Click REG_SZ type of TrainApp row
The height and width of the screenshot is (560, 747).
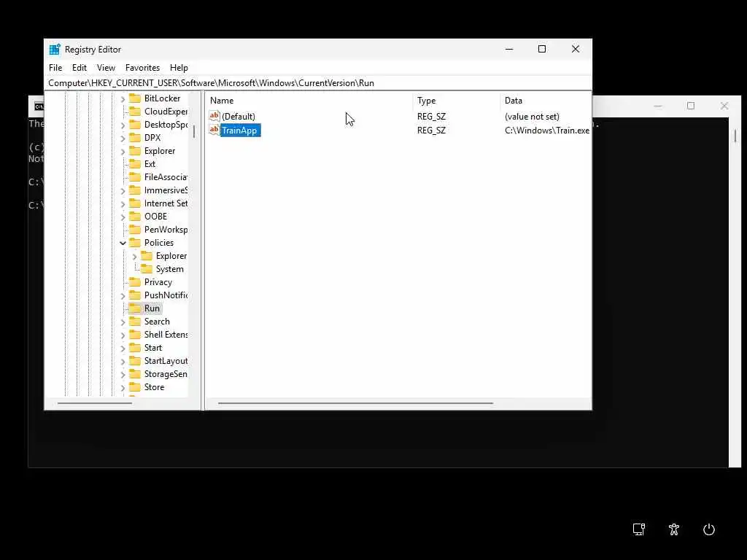[x=432, y=131]
